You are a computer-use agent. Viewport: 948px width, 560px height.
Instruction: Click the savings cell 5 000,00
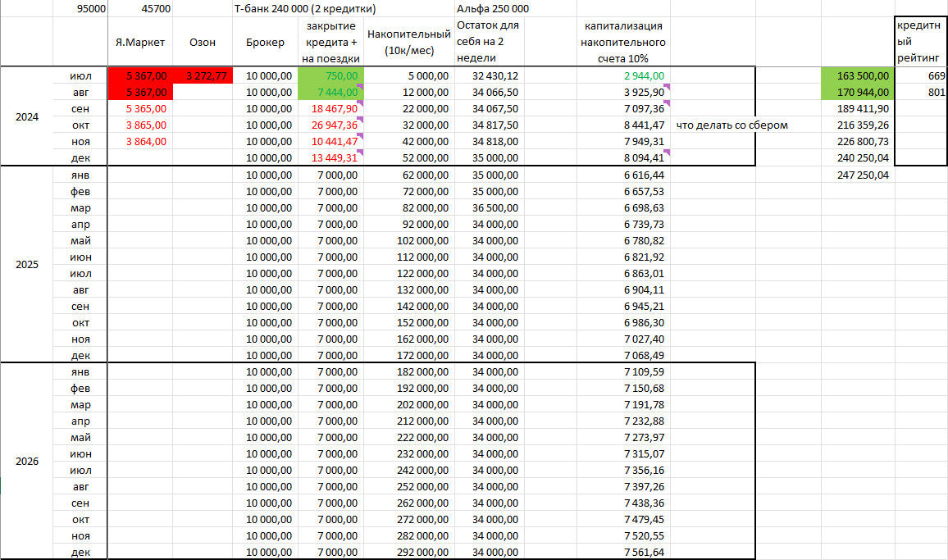coord(409,75)
